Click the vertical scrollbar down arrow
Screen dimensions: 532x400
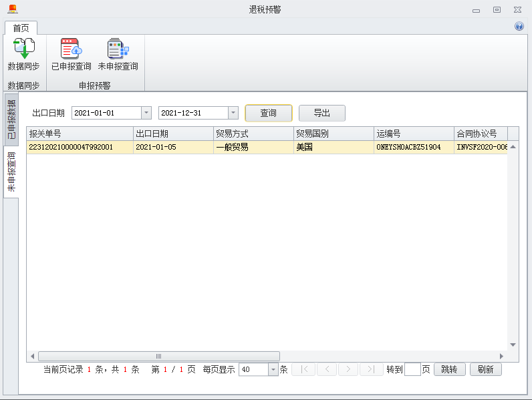pos(513,345)
